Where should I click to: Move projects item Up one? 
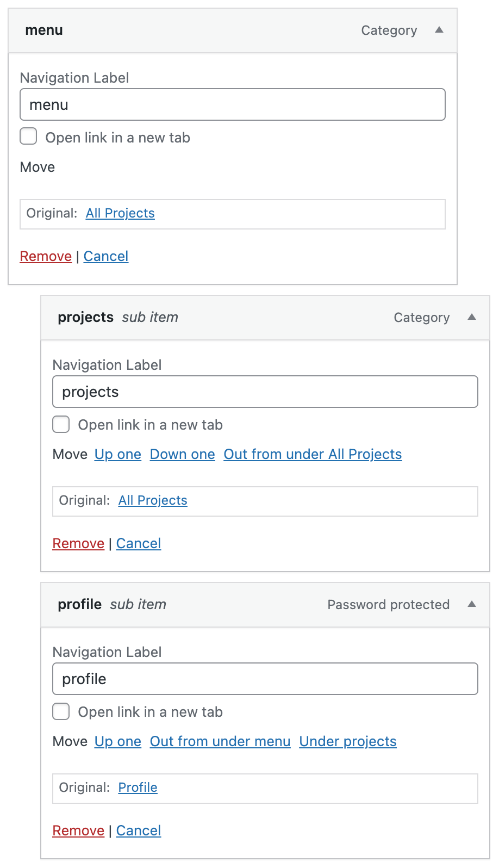click(x=118, y=454)
